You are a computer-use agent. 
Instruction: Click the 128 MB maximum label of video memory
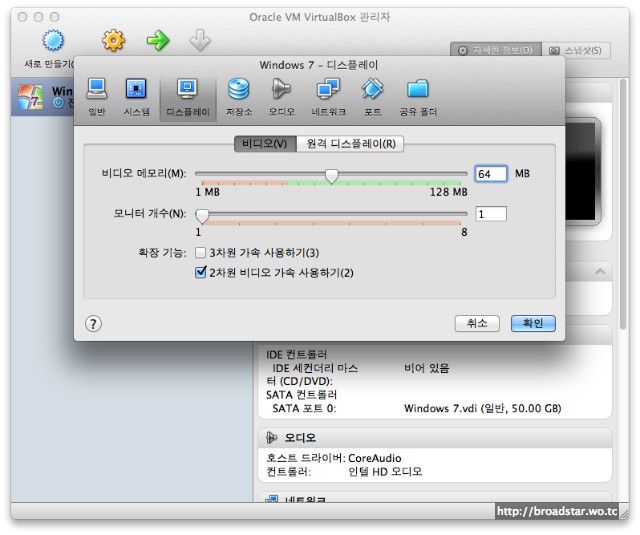(448, 192)
